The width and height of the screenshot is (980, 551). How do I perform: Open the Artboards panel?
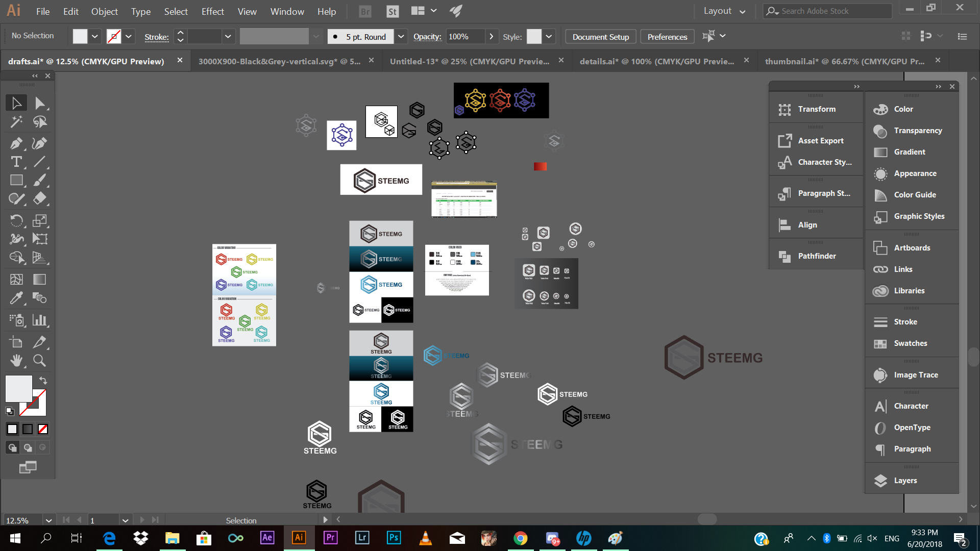(912, 248)
